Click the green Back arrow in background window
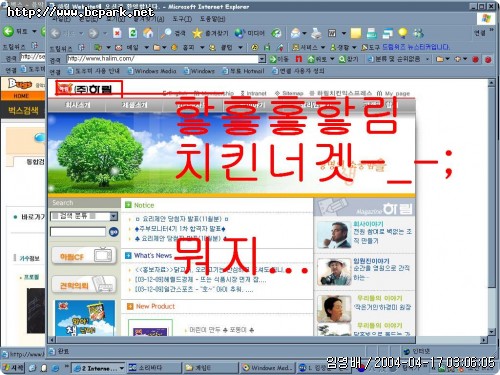 coord(8,31)
